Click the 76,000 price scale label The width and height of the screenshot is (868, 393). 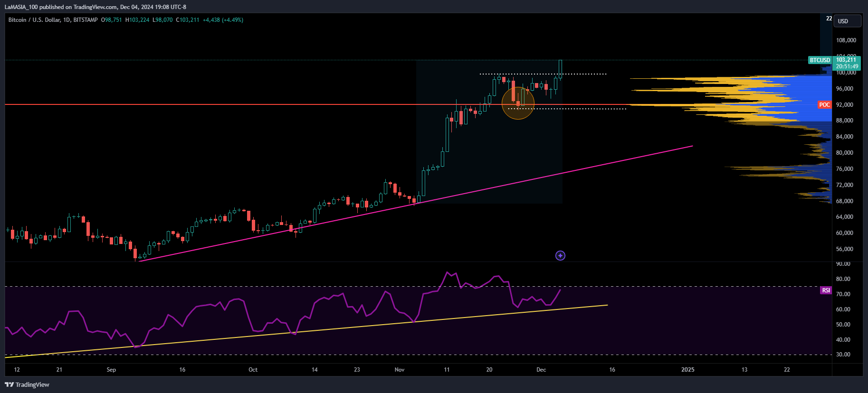pos(845,169)
